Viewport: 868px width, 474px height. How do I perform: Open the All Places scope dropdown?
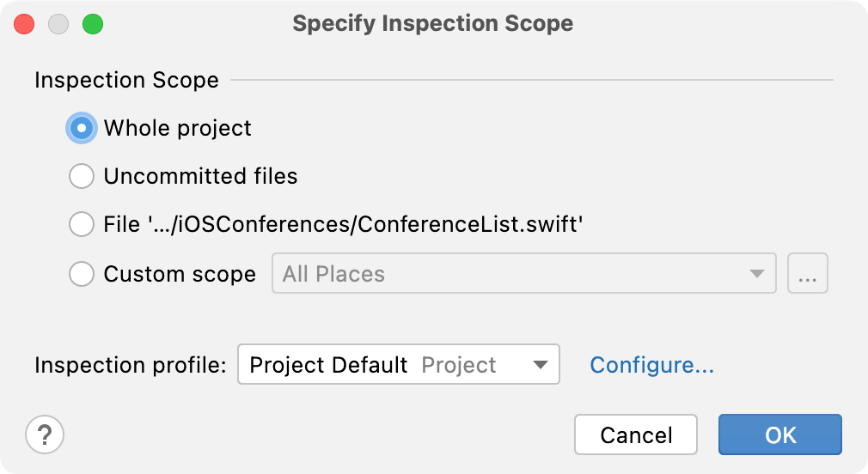tap(523, 273)
